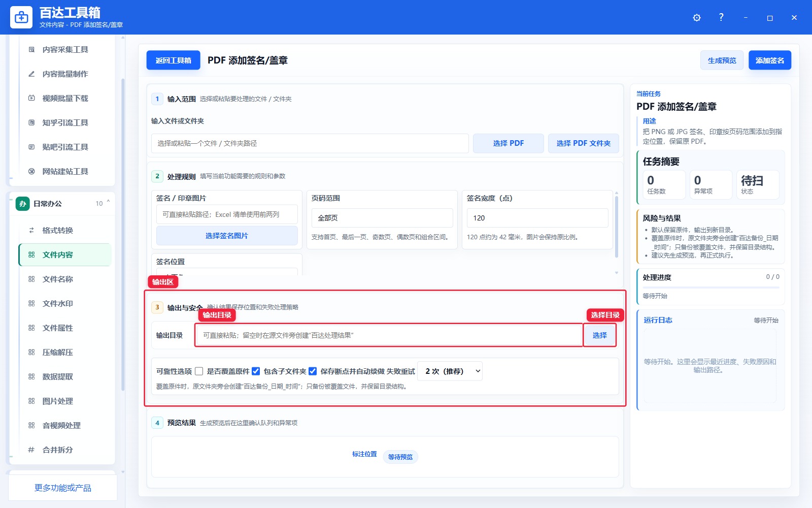
Task: Open 视频批量下载 in the sidebar
Action: (x=65, y=98)
